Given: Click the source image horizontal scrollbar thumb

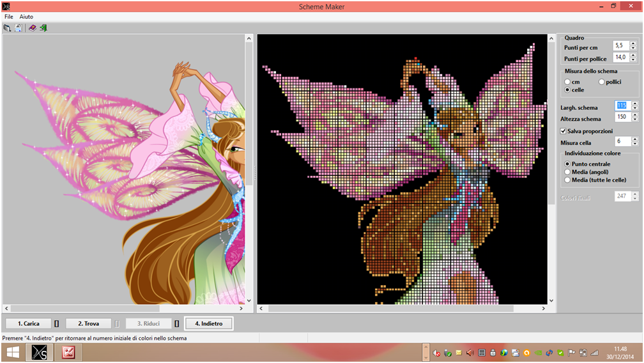Looking at the screenshot, I should [84, 309].
